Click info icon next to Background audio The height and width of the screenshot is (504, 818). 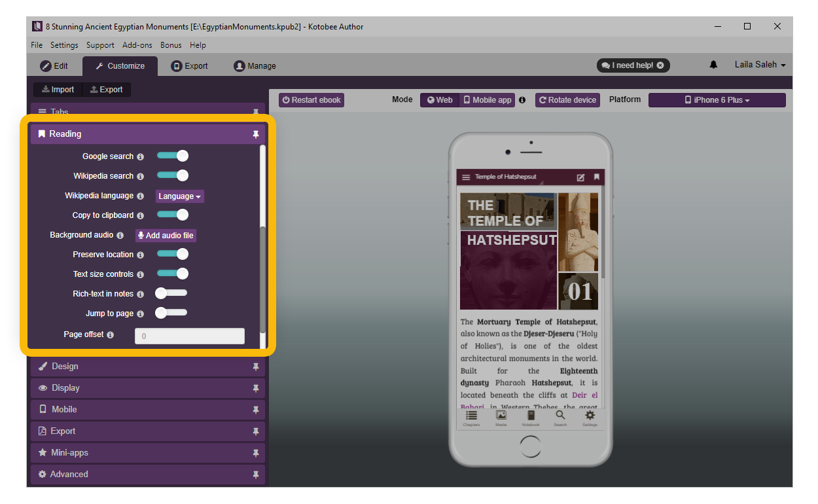pos(120,236)
